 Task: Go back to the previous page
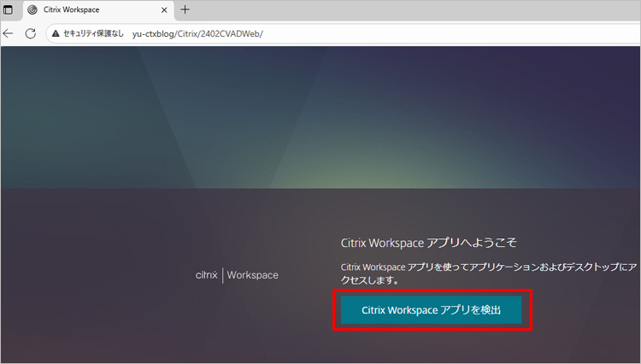(9, 33)
